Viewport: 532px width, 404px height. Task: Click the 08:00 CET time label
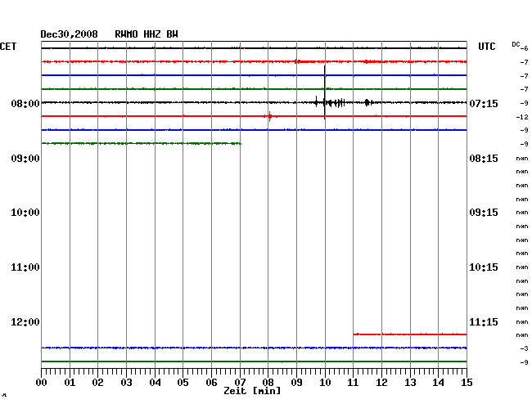pyautogui.click(x=25, y=103)
